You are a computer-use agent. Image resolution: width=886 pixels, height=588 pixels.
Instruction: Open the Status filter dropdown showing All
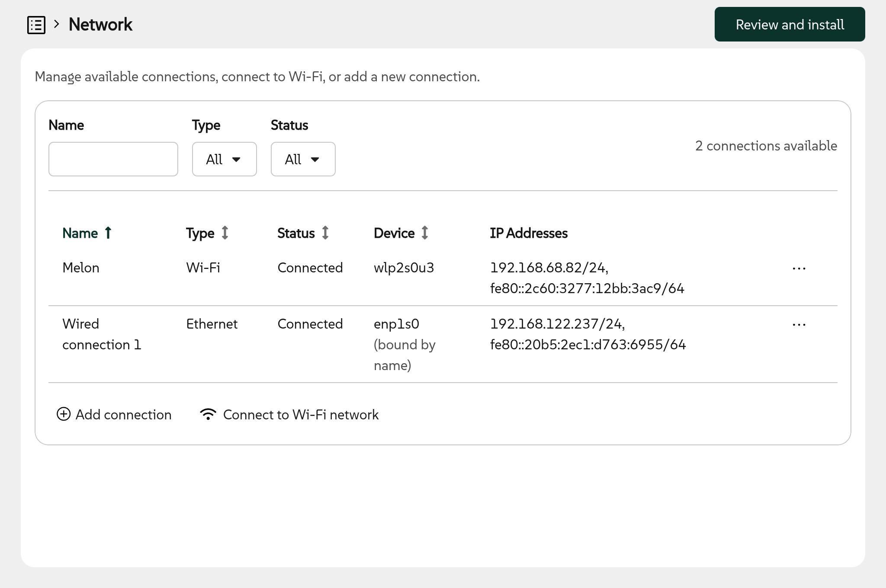pyautogui.click(x=303, y=159)
